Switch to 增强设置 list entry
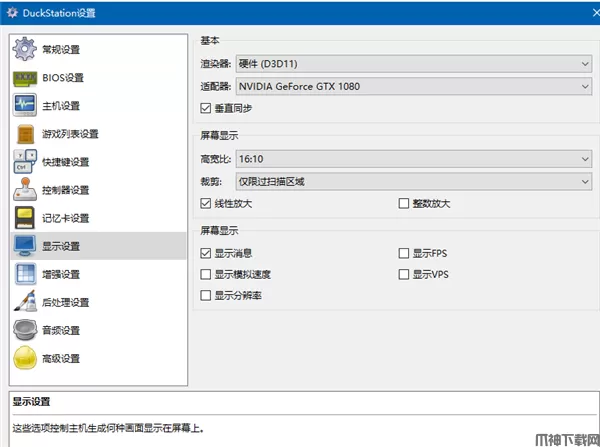Screen dimensions: 600x447 (x=61, y=274)
